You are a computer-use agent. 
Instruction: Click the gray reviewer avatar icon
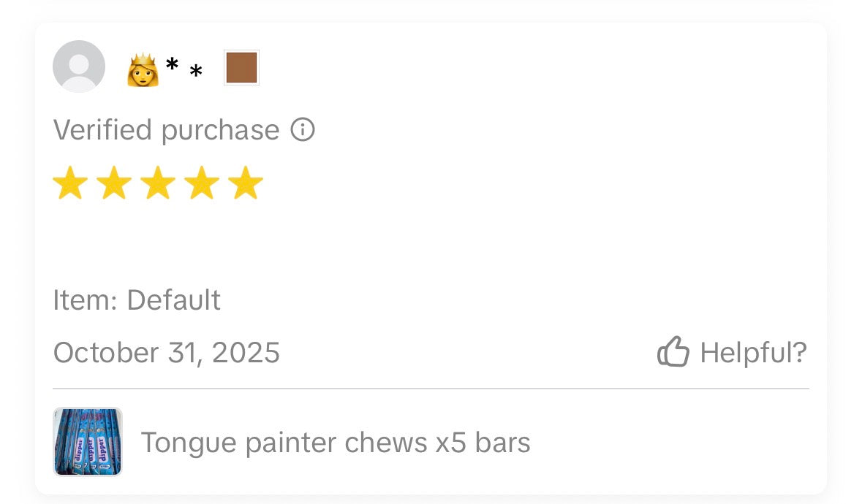79,66
